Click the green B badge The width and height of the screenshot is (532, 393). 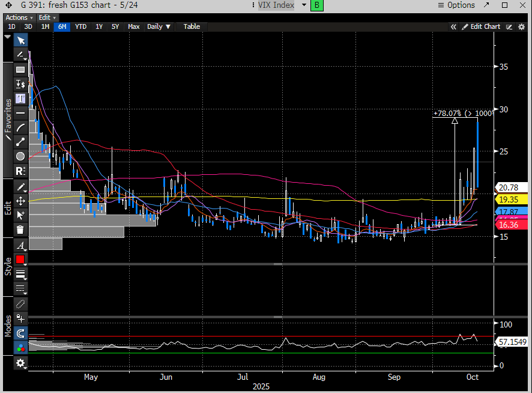click(318, 5)
